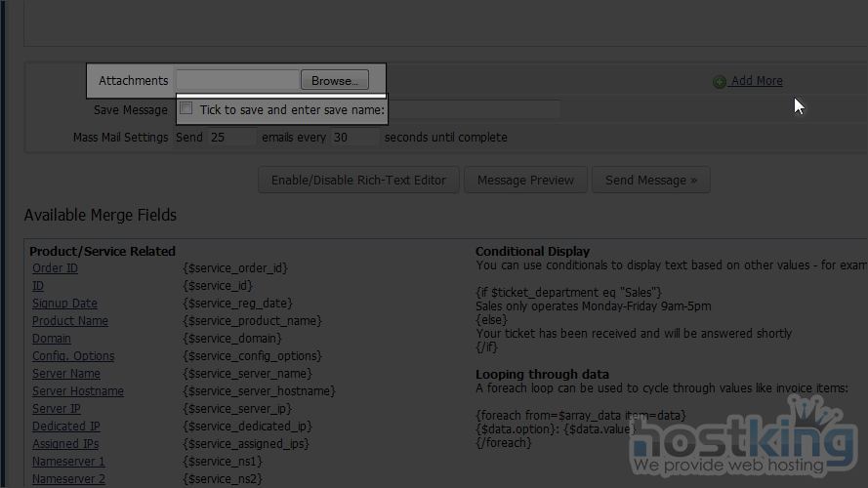The image size is (868, 488).
Task: Click the Attachments file path field
Action: point(237,80)
